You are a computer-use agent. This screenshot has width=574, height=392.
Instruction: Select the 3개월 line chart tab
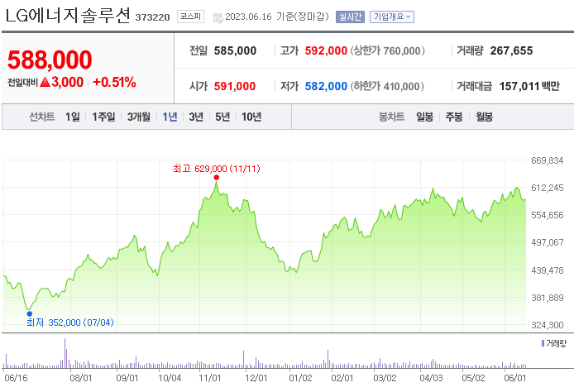coord(139,117)
